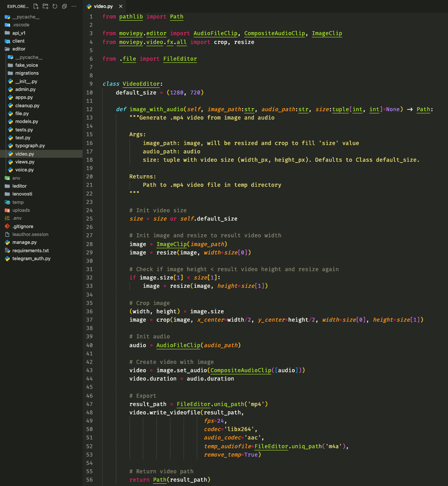Click the Path return annotation on line 12

click(423, 109)
